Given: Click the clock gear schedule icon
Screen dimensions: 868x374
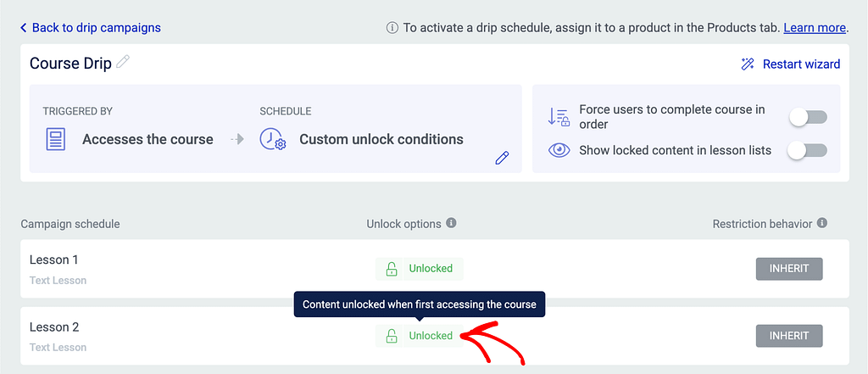Looking at the screenshot, I should [272, 140].
